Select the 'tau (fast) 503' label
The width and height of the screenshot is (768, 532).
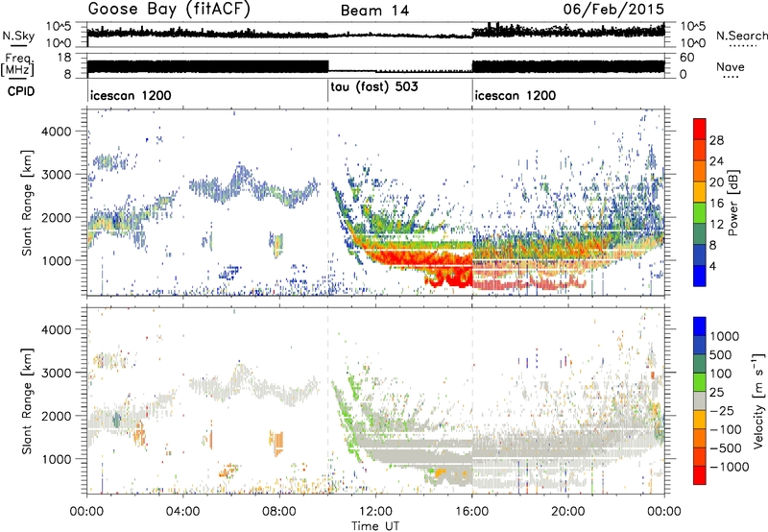click(374, 87)
